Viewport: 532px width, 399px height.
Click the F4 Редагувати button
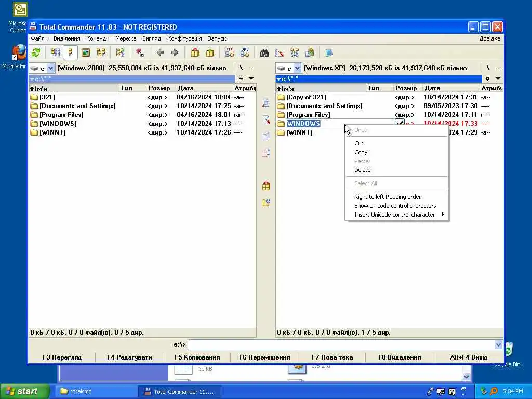pos(129,357)
